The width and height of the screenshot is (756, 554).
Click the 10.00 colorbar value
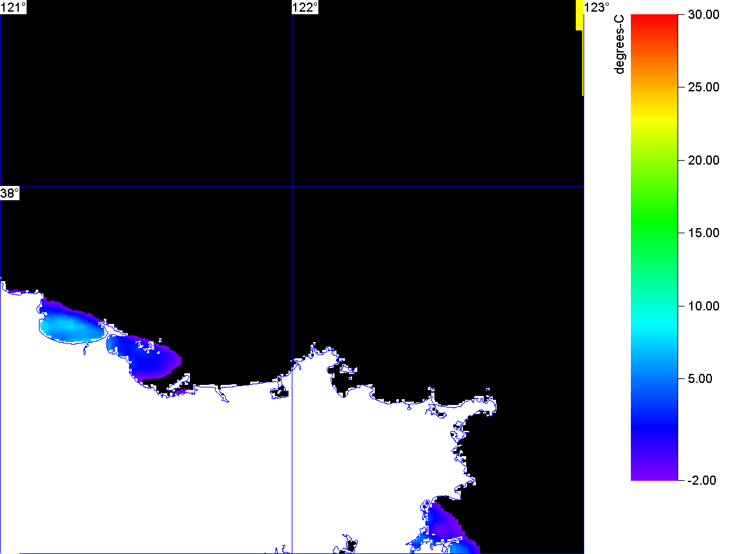(703, 306)
